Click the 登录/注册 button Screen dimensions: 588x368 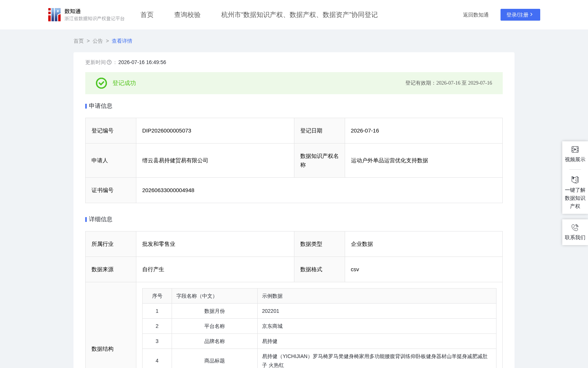click(x=520, y=15)
